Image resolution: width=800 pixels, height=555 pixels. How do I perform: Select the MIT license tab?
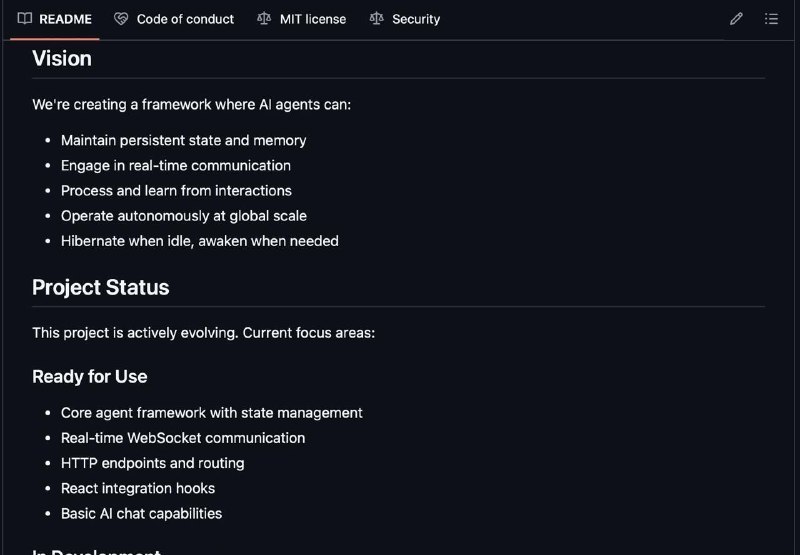click(x=302, y=19)
